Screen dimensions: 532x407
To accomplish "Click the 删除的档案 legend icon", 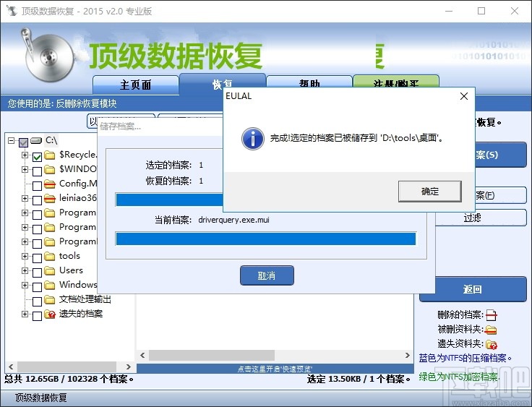I will click(x=492, y=315).
